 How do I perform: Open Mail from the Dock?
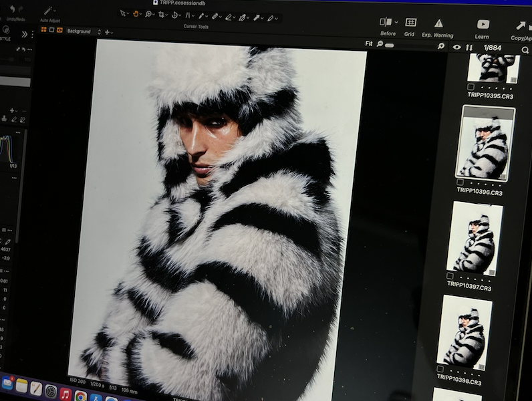tap(7, 383)
